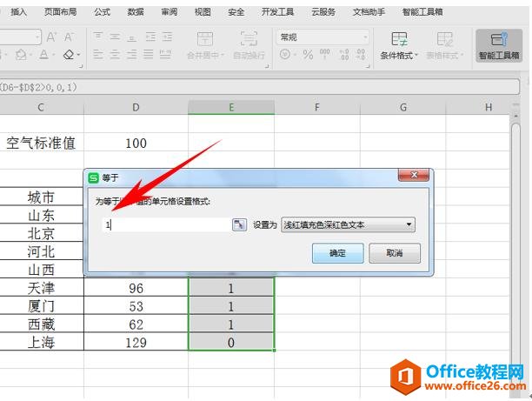Open the 安全 (Security) tab
This screenshot has width=532, height=401.
click(x=236, y=12)
